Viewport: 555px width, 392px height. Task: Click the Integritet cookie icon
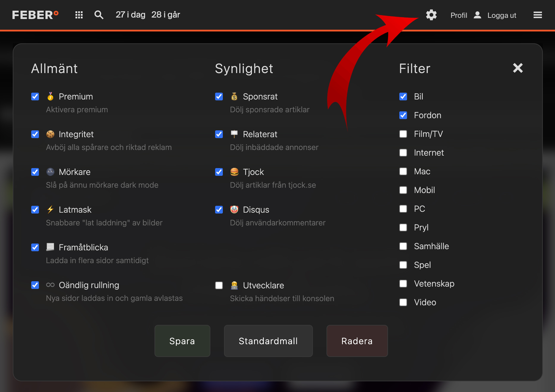point(51,134)
